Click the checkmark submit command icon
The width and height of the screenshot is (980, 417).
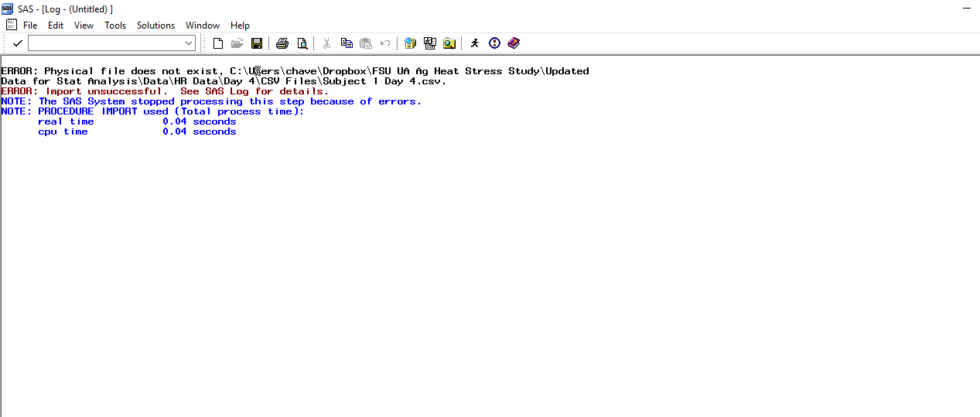pyautogui.click(x=17, y=43)
